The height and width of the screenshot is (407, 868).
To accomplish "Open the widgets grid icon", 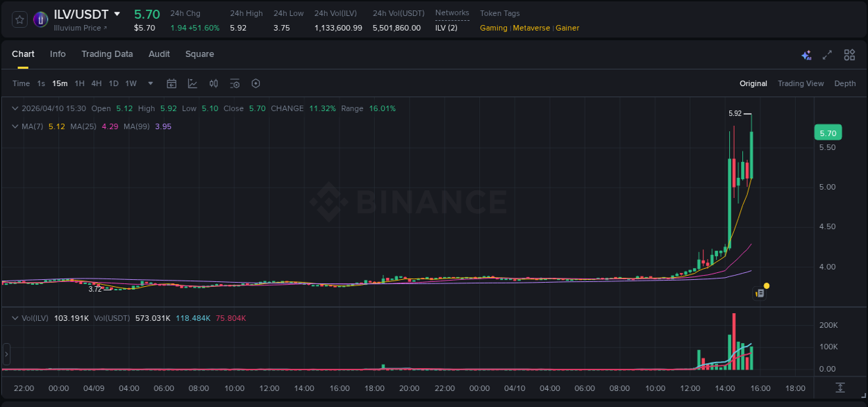I will (x=849, y=54).
